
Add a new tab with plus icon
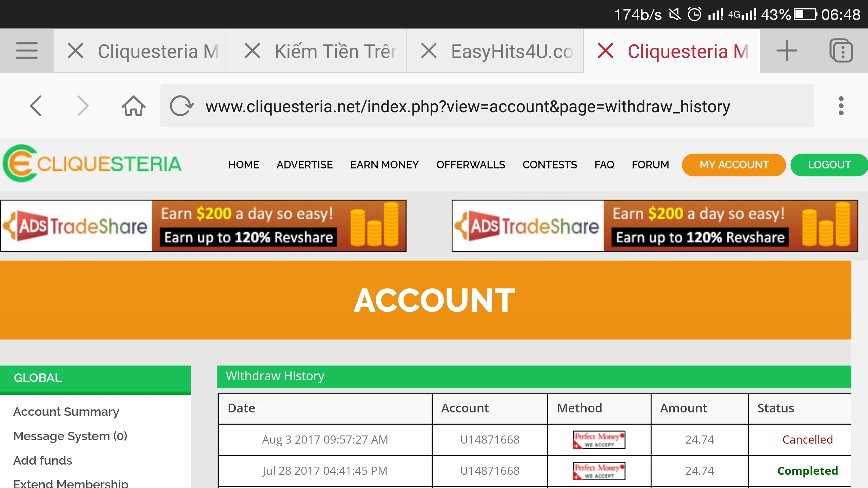coord(787,51)
